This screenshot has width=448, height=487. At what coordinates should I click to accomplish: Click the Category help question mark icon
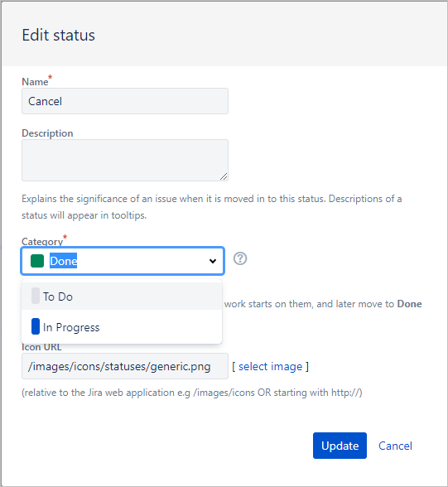point(240,258)
